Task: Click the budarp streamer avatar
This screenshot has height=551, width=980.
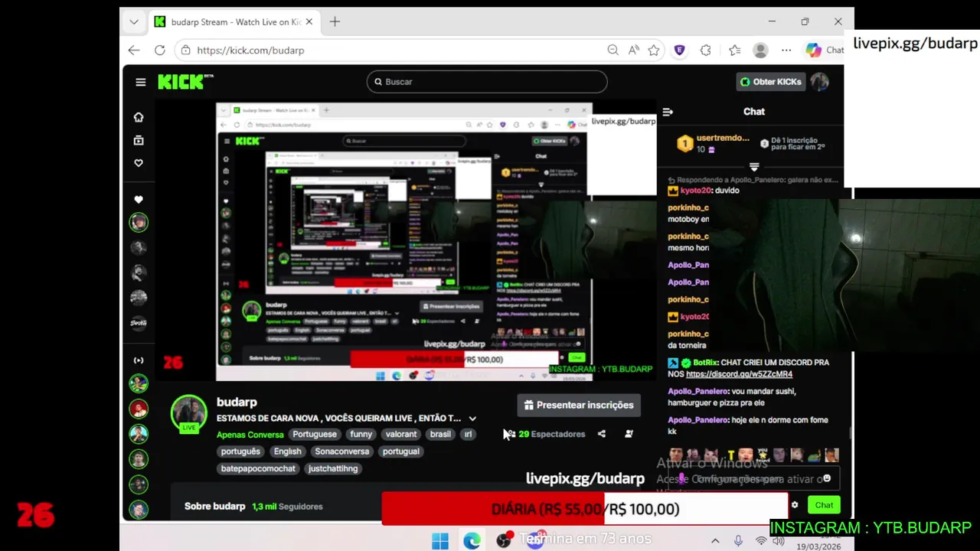Action: pos(188,413)
